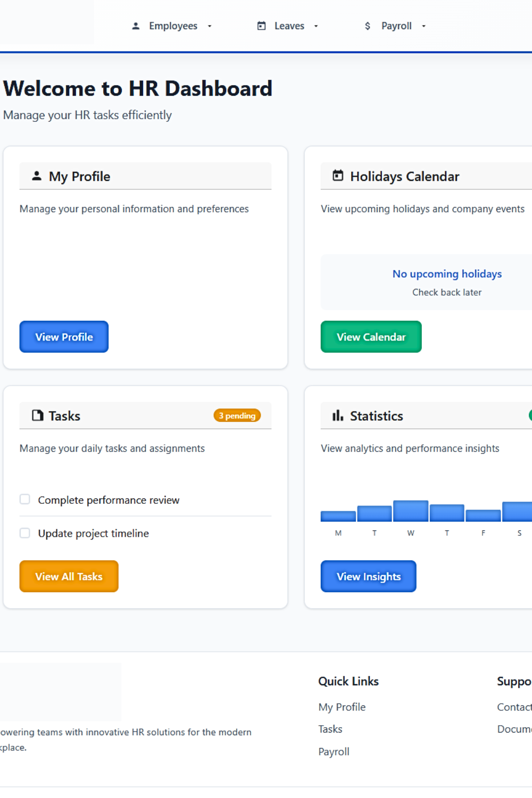Expand the Employees dropdown menu
The width and height of the screenshot is (532, 798).
coord(209,26)
